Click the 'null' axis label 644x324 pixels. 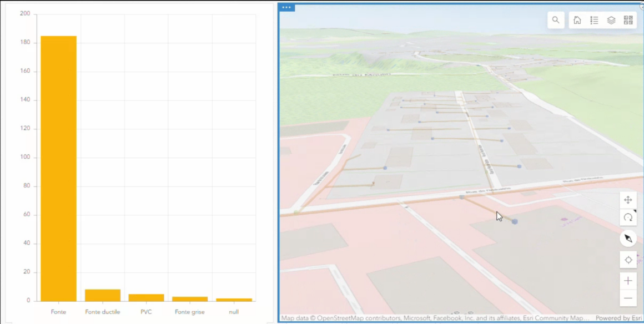234,312
